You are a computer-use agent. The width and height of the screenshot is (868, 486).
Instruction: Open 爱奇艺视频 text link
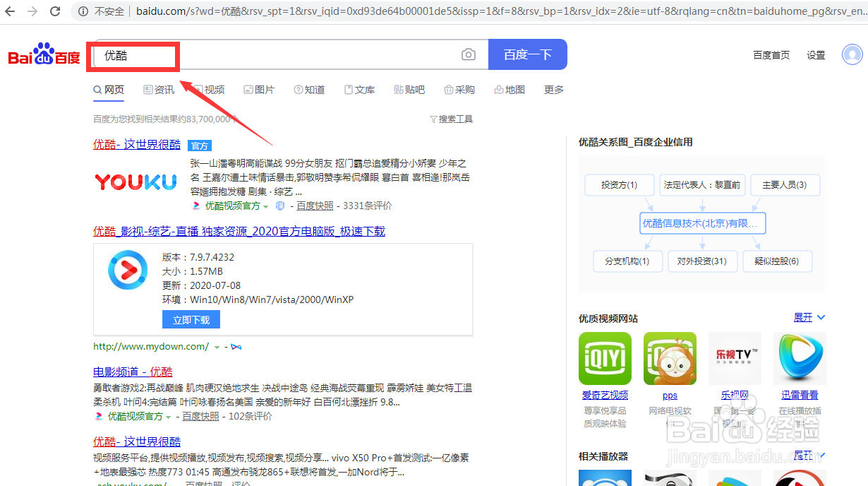[x=605, y=395]
